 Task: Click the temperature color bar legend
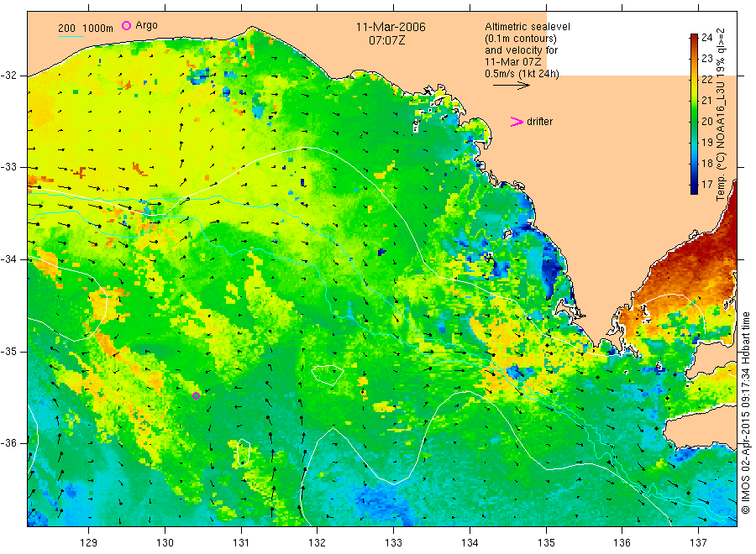tap(694, 113)
